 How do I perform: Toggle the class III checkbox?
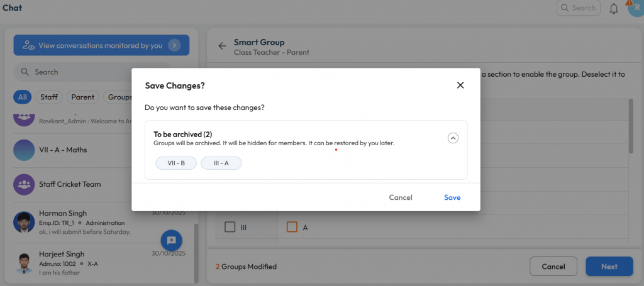[230, 227]
